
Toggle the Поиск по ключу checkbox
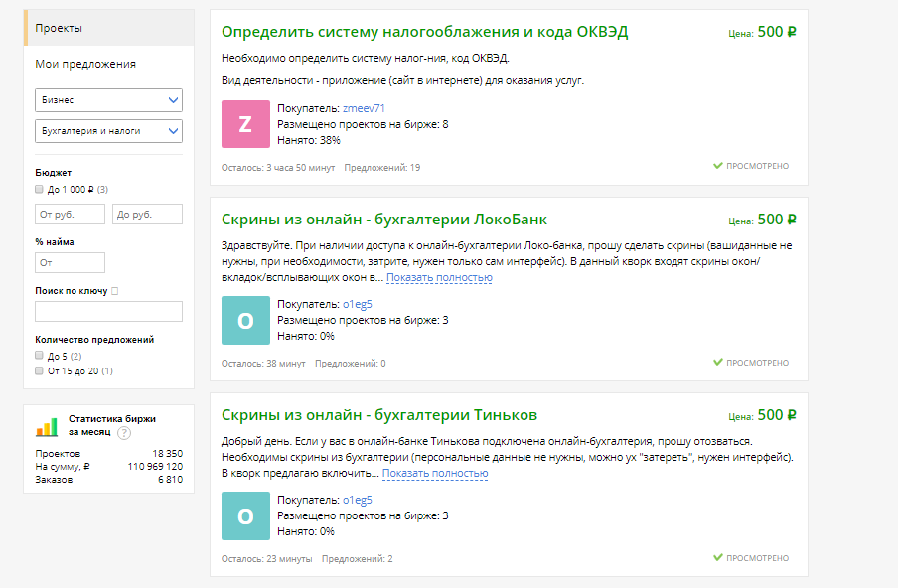[x=114, y=291]
